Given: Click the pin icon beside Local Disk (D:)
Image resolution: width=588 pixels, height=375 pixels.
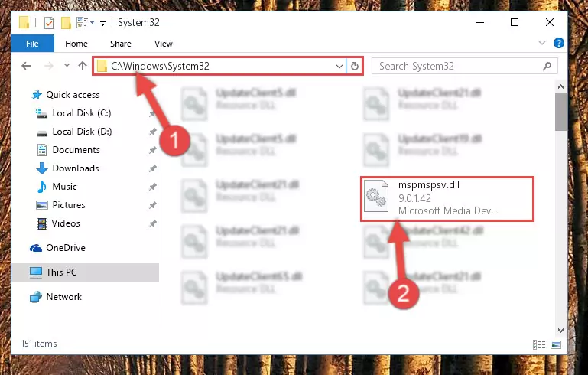Looking at the screenshot, I should (152, 132).
